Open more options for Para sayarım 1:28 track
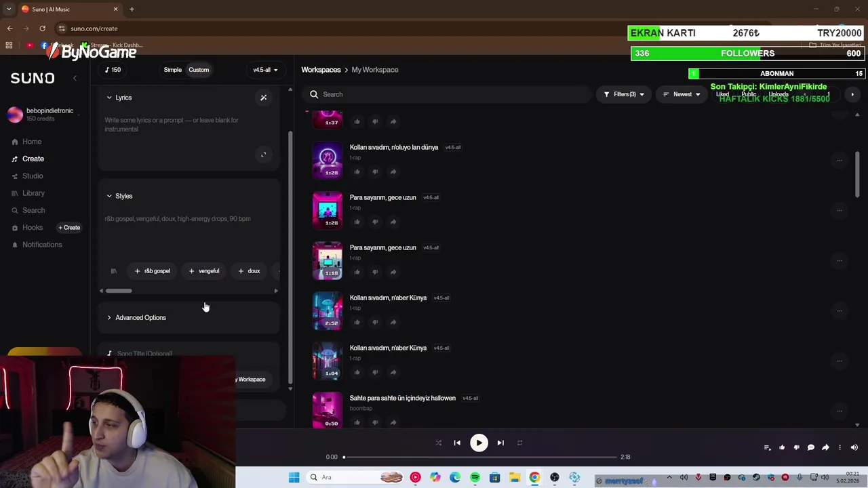 coord(839,210)
